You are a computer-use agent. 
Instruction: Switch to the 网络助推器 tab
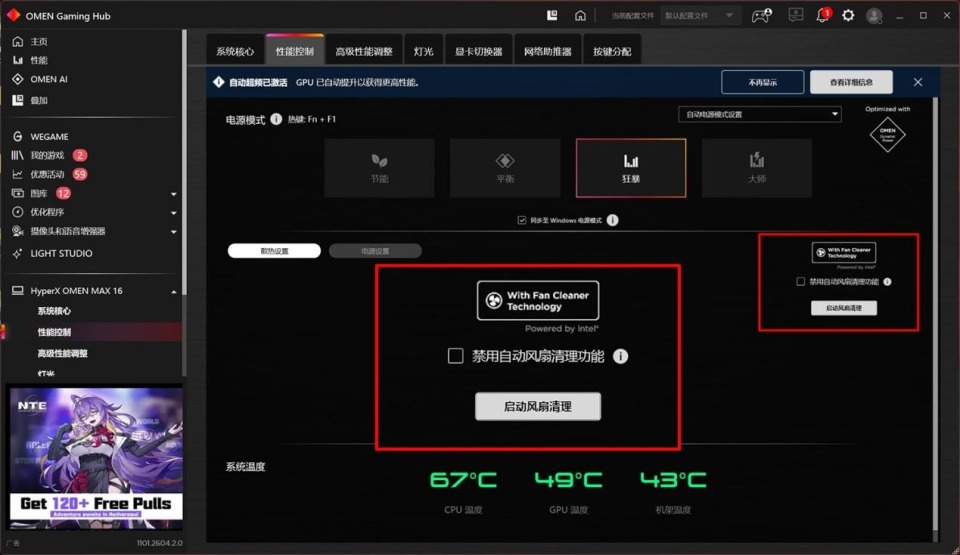point(547,51)
